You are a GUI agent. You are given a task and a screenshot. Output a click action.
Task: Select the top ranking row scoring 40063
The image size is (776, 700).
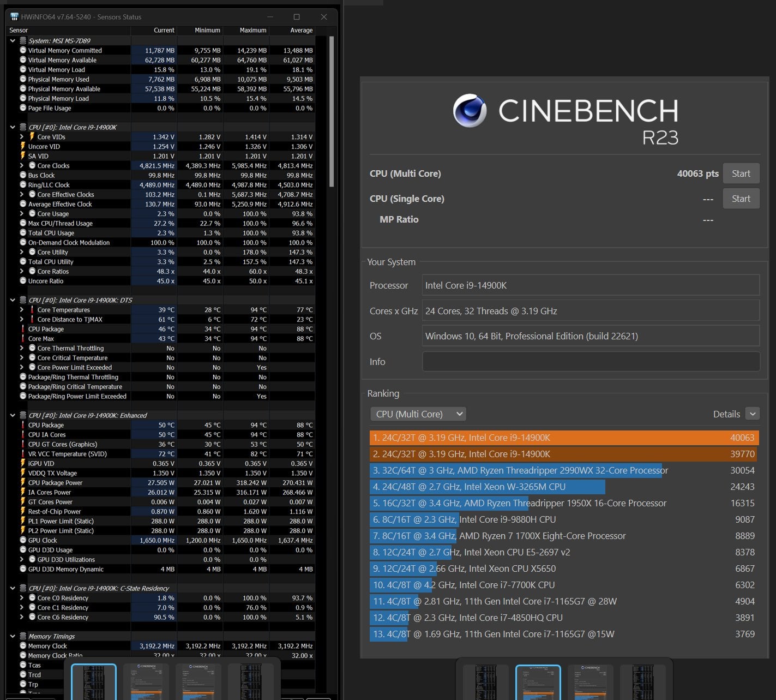click(564, 438)
